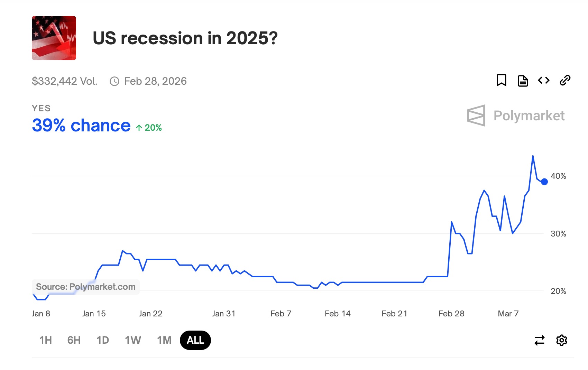Screen dimensions: 588x370
Task: Select the 1W timeframe toggle
Action: [132, 340]
